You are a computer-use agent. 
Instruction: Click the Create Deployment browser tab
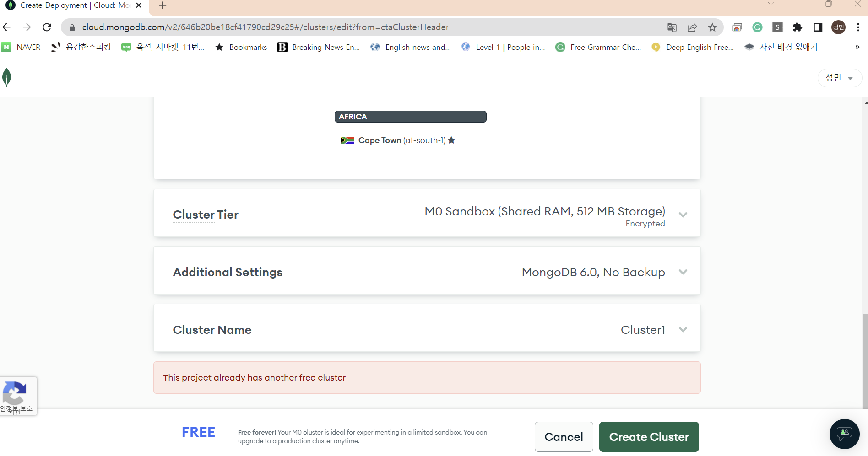74,5
